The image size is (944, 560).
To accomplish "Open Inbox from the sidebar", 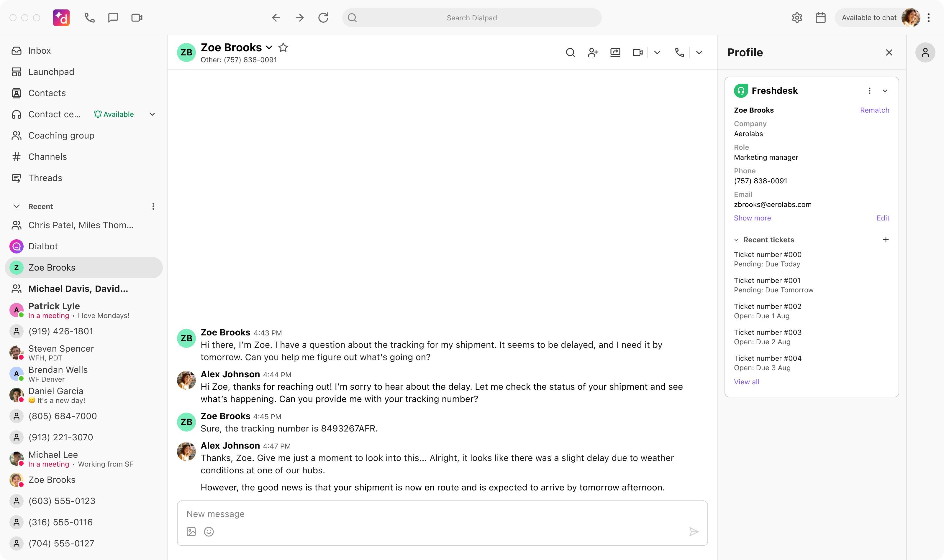I will coord(40,50).
